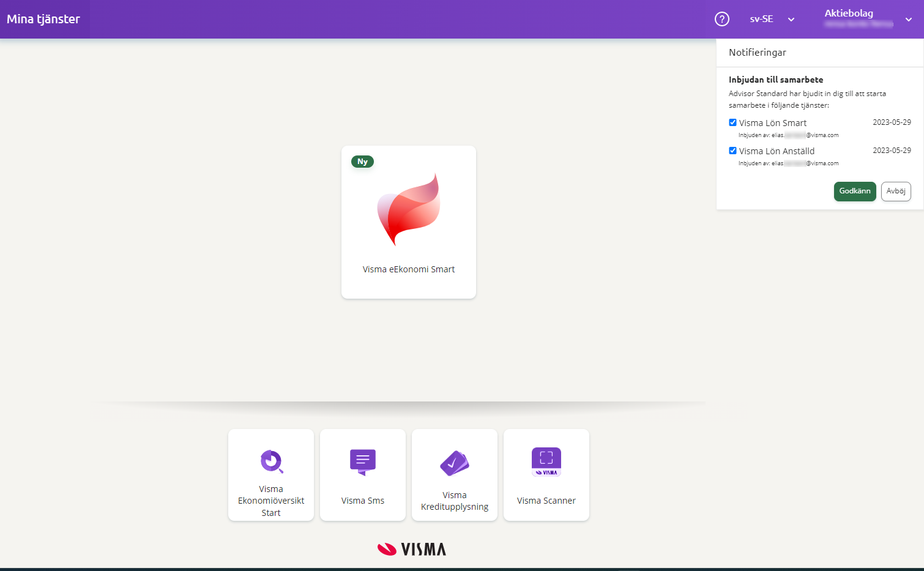Click the Aktiebolag company name text
The image size is (924, 571).
tap(849, 13)
